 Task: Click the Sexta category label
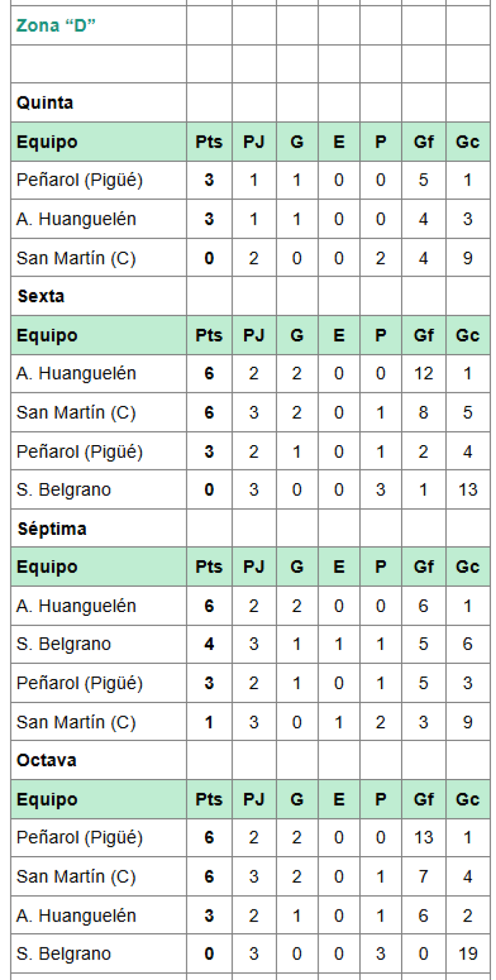point(41,296)
